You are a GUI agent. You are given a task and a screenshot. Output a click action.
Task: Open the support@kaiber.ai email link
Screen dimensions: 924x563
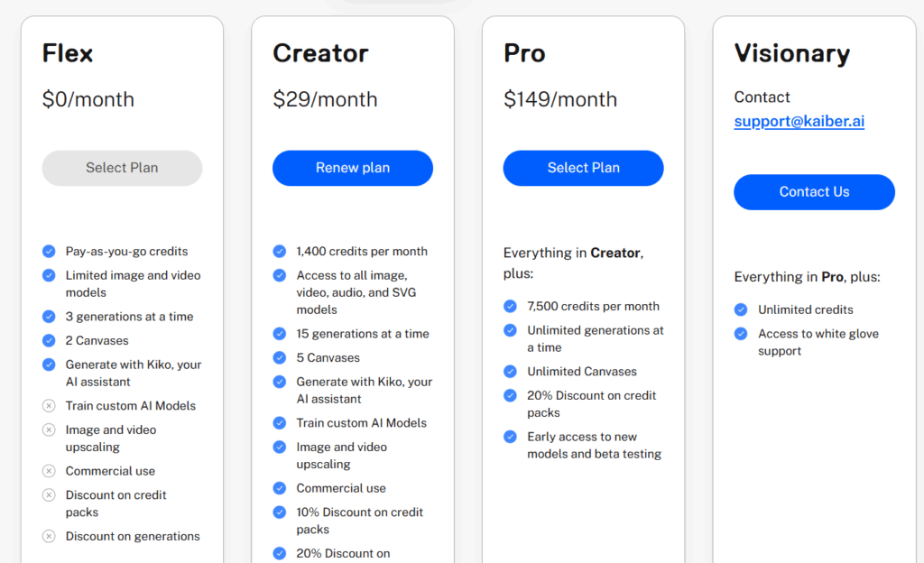[x=799, y=121]
